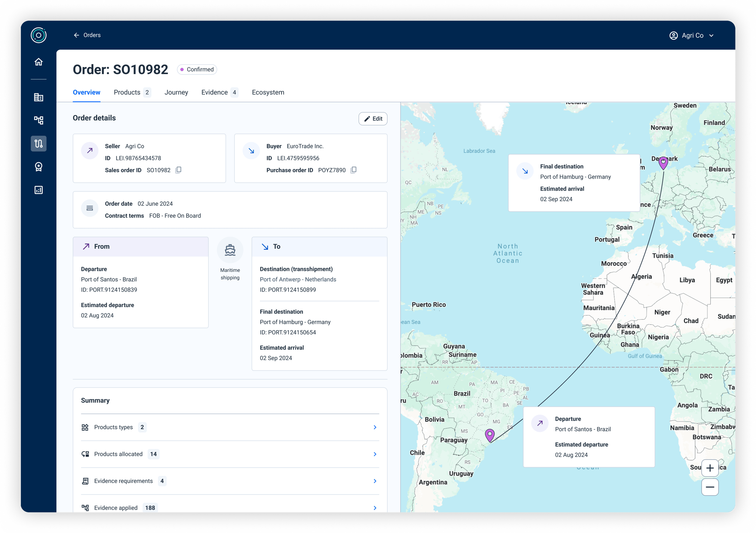Click the Departure map info card
The image size is (756, 533).
[x=589, y=437]
